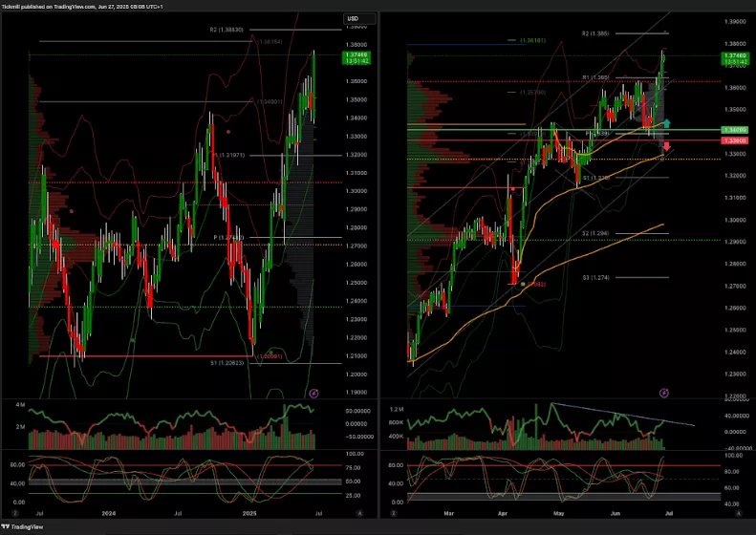Toggle auto scale A button on right chart
The image size is (756, 535).
tap(740, 513)
